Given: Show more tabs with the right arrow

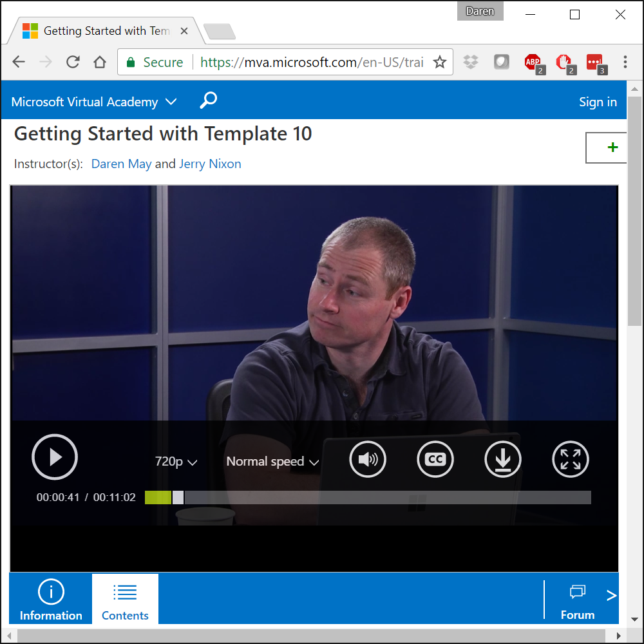Looking at the screenshot, I should pos(611,595).
